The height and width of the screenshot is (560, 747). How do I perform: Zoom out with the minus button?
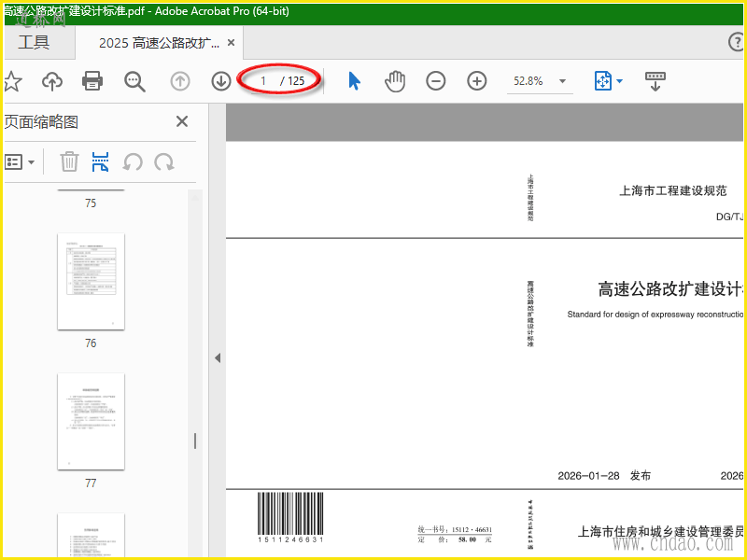(x=436, y=81)
